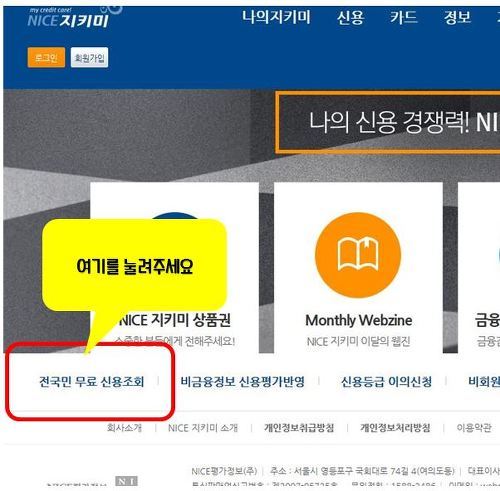Click the orange Monthly Webzine book icon
This screenshot has height=491, width=500.
(x=358, y=255)
